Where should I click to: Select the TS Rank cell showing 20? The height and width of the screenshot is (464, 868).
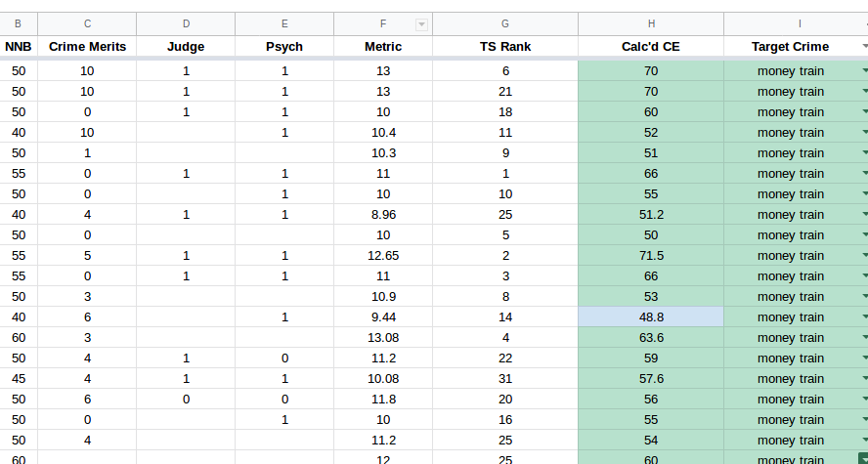pyautogui.click(x=505, y=400)
